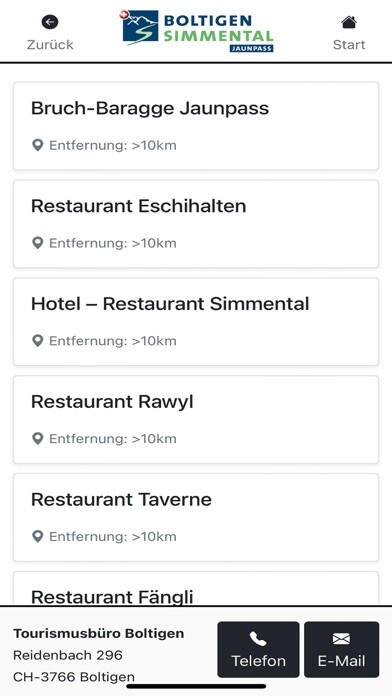The height and width of the screenshot is (696, 392).
Task: Tap the envelope mail icon
Action: pos(341,639)
